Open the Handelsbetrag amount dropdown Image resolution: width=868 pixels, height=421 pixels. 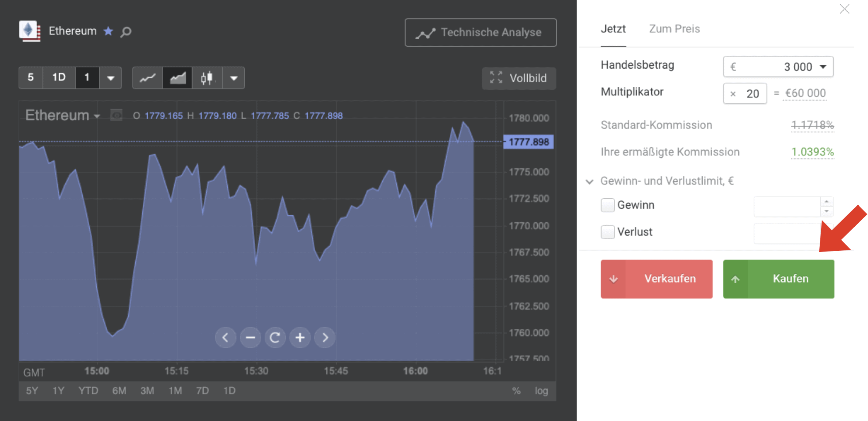tap(778, 67)
